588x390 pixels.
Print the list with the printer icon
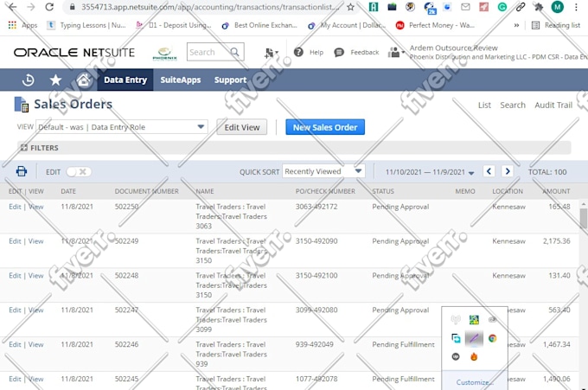point(22,171)
